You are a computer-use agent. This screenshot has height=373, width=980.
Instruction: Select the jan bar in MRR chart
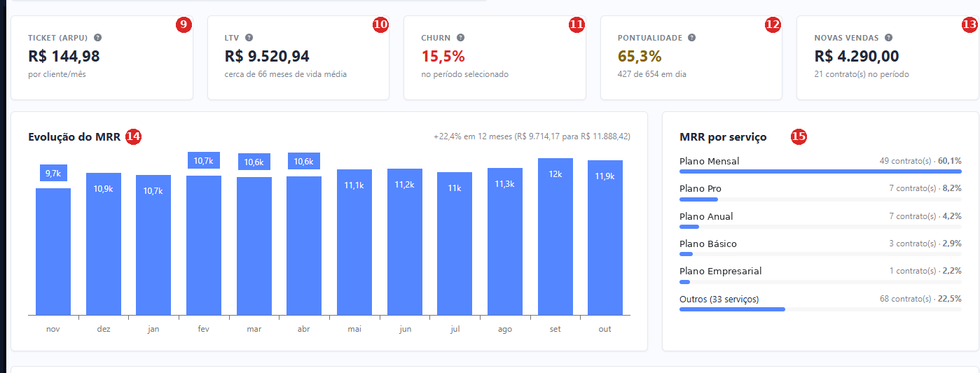pyautogui.click(x=153, y=245)
